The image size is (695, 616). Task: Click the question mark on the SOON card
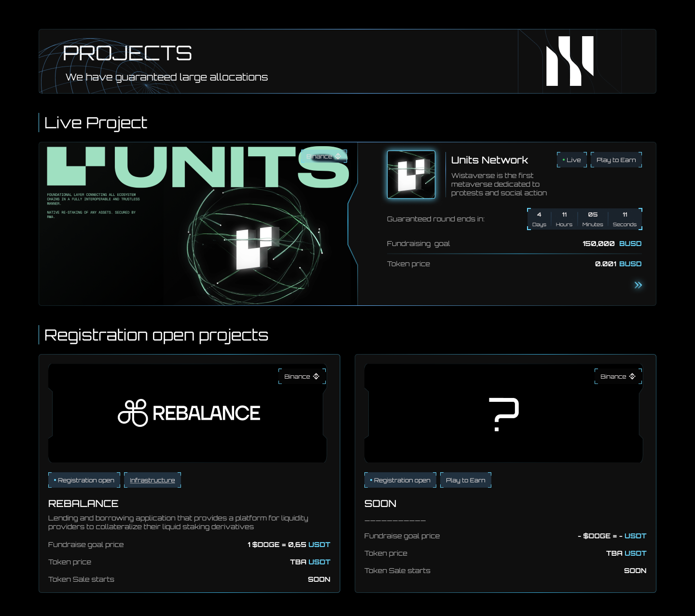tap(503, 414)
